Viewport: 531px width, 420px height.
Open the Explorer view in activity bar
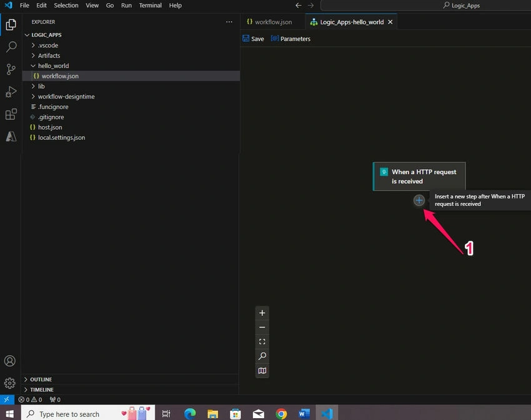coord(11,25)
